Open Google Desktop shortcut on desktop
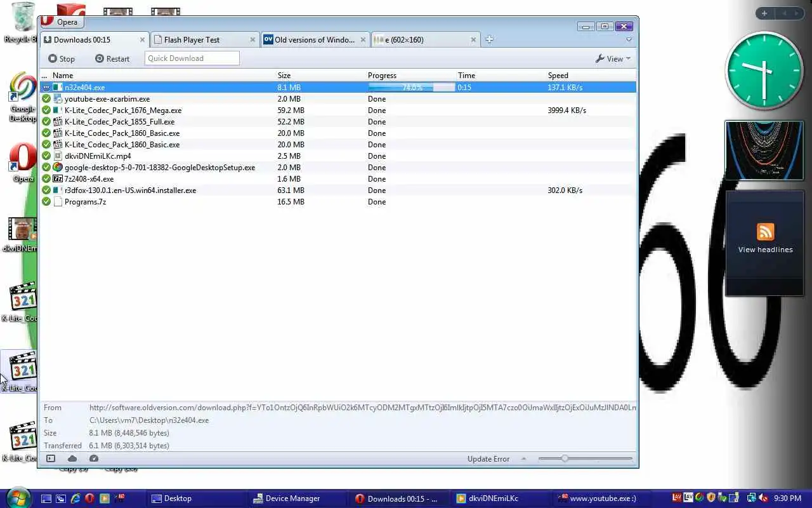This screenshot has width=812, height=508. click(x=22, y=97)
